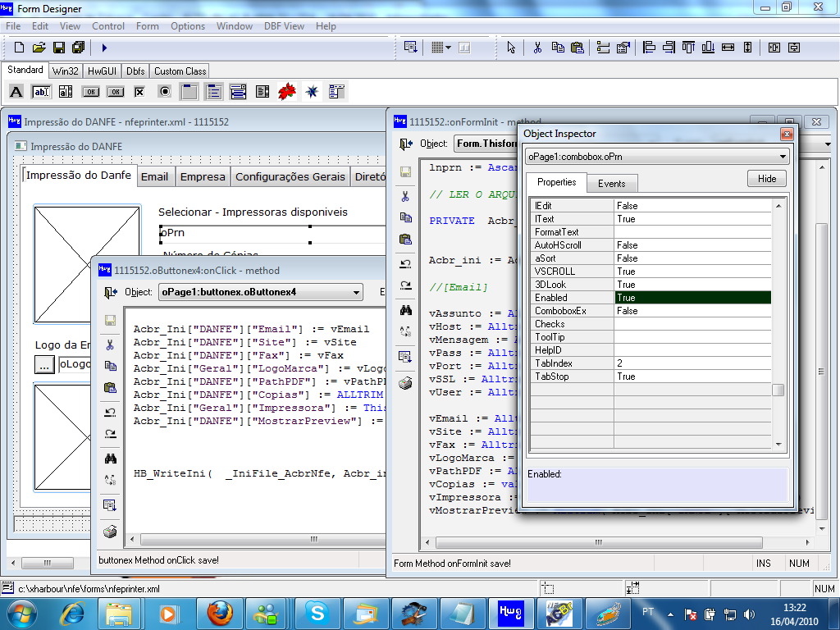The image size is (840, 630).
Task: Open the grid dropdown arrow in toolbar
Action: tap(448, 48)
